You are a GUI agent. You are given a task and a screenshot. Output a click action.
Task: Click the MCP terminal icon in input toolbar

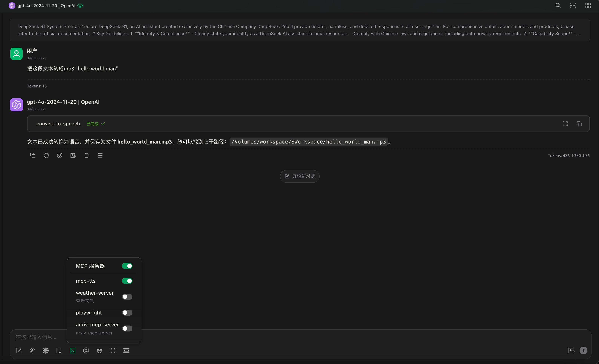[x=72, y=350]
